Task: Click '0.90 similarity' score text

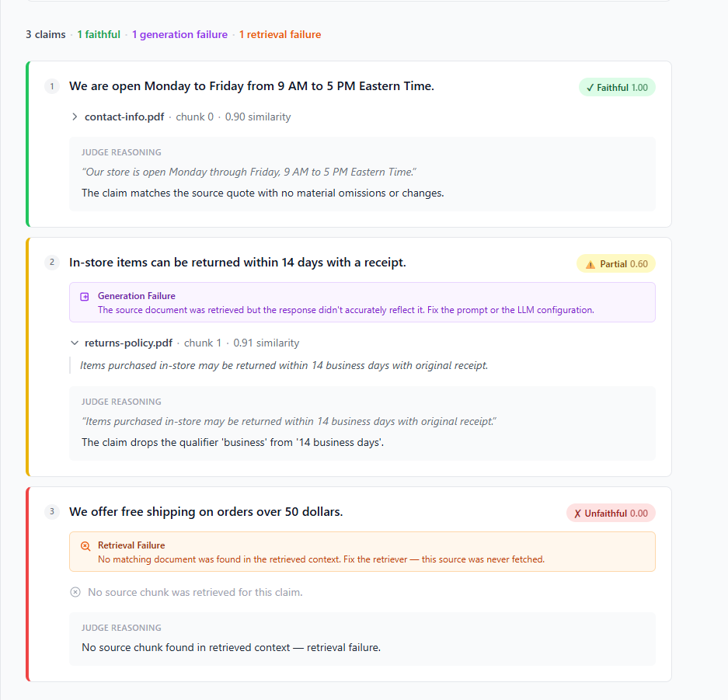Action: tap(258, 117)
